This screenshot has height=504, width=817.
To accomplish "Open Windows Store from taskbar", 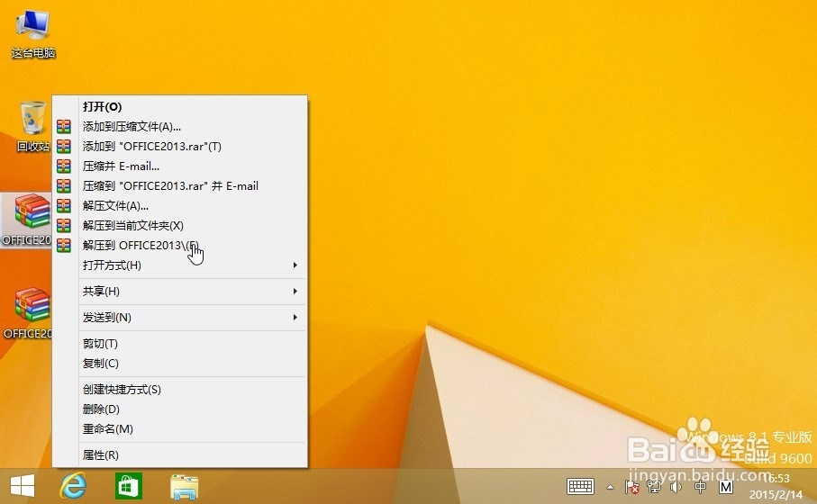I will pos(128,486).
